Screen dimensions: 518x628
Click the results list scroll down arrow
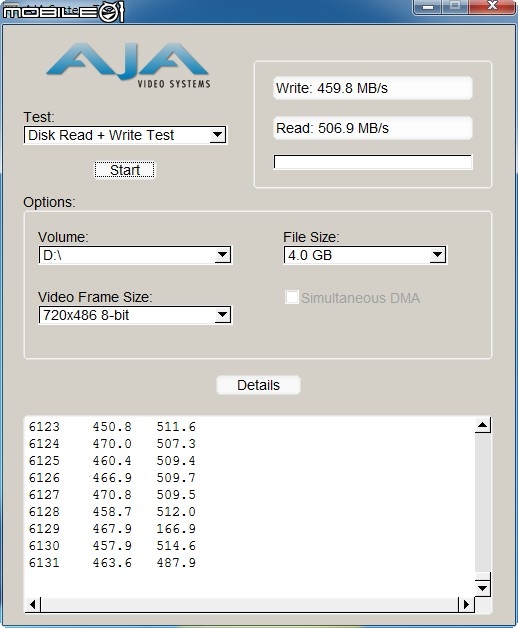click(x=483, y=588)
